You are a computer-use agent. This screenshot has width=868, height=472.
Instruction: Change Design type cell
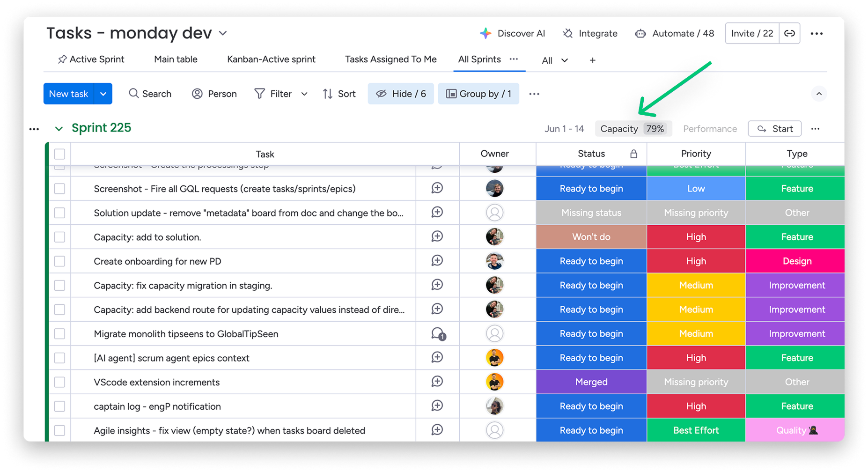[795, 261]
